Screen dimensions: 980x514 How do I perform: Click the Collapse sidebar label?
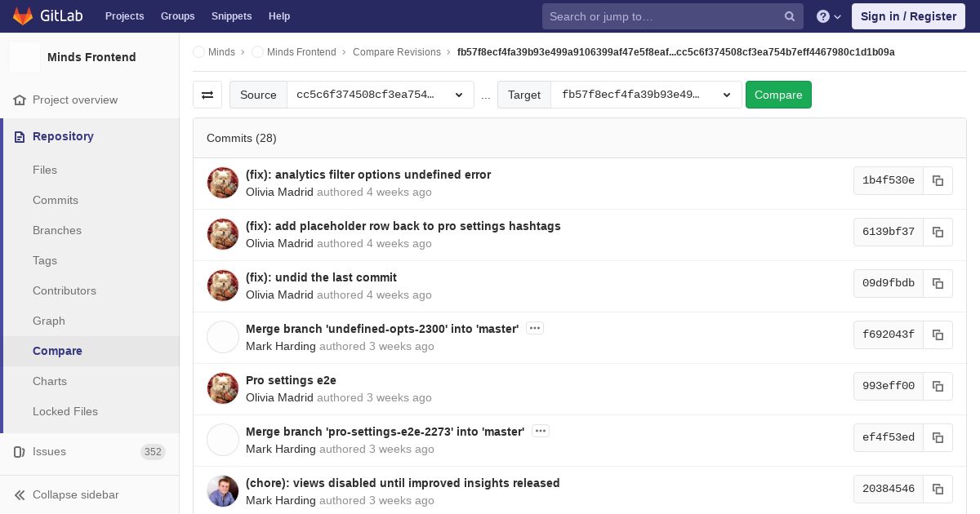tap(76, 494)
